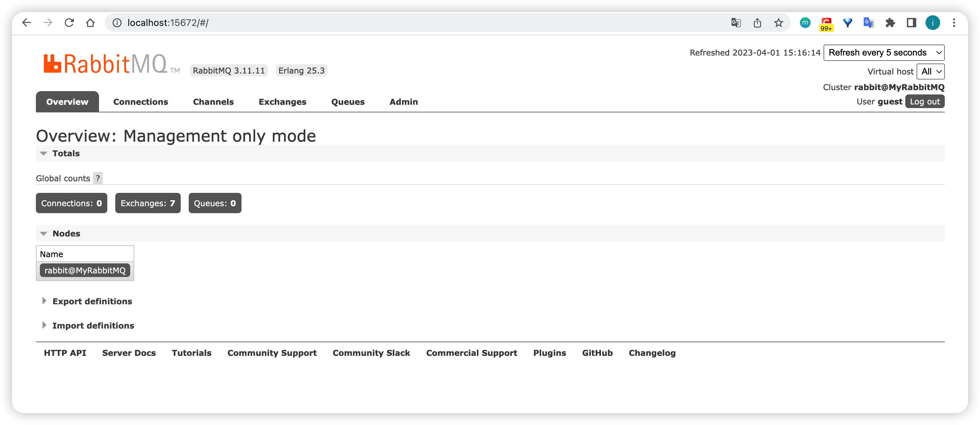View site information icon in address bar

(117, 23)
